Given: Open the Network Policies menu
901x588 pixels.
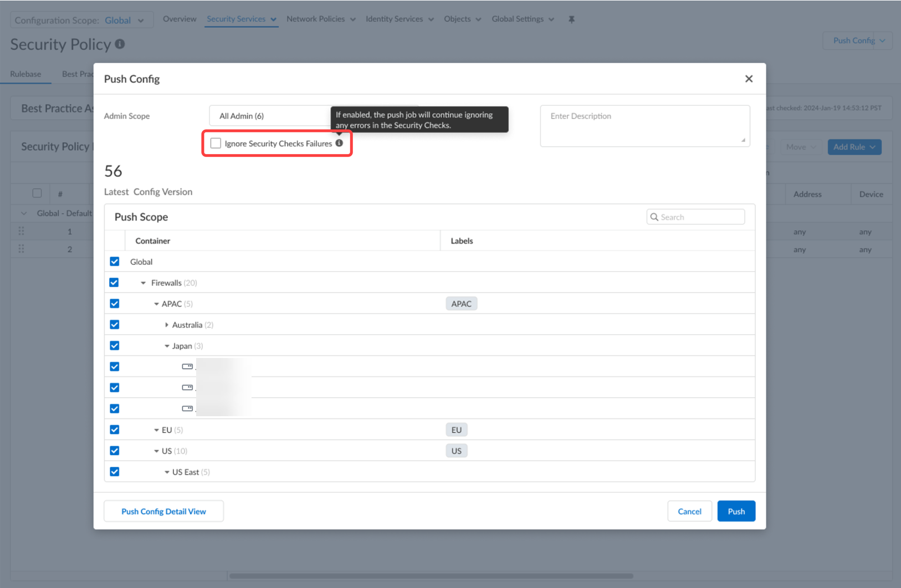Looking at the screenshot, I should 320,19.
